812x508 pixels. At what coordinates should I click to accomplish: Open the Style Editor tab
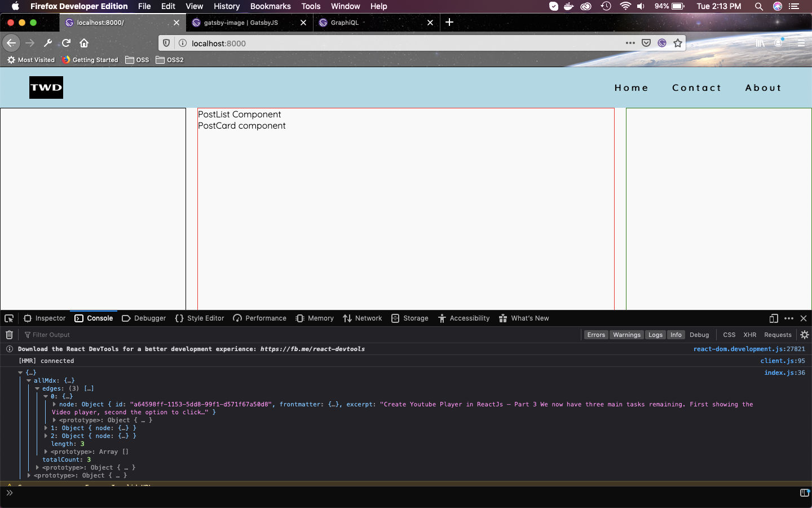tap(200, 318)
